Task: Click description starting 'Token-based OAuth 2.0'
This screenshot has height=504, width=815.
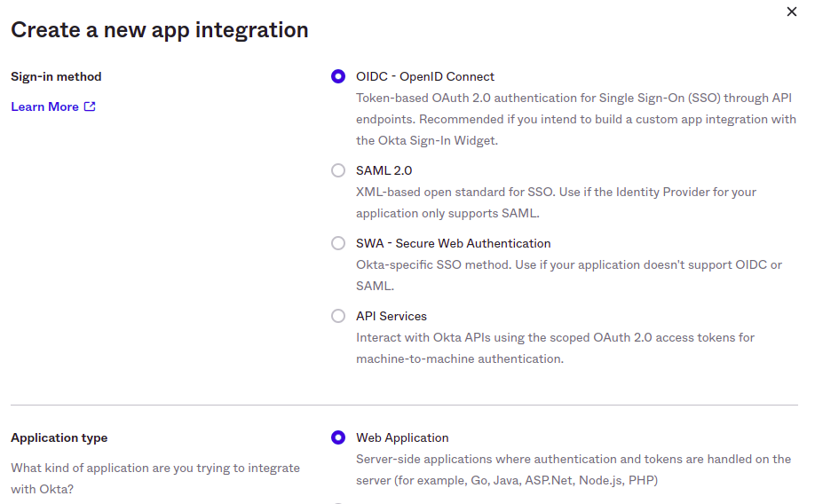Action: click(x=576, y=119)
